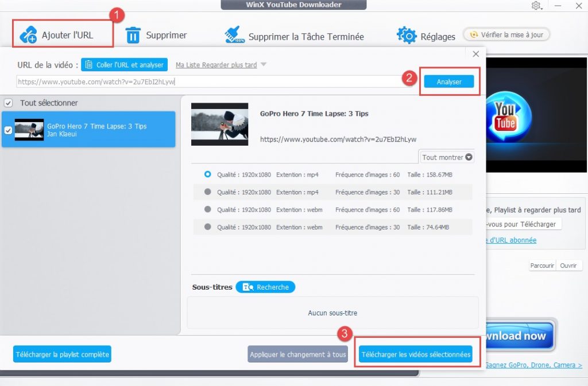Close the URL analysis dialog
The image size is (588, 386).
[476, 54]
